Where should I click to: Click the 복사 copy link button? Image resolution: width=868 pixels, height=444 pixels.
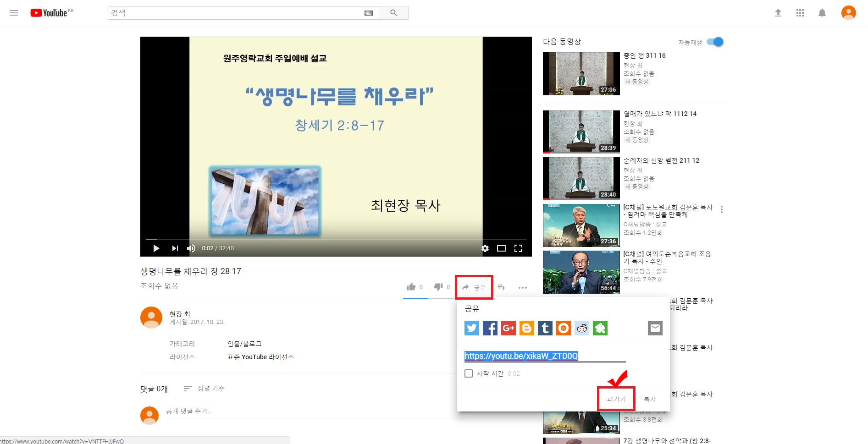pos(650,399)
